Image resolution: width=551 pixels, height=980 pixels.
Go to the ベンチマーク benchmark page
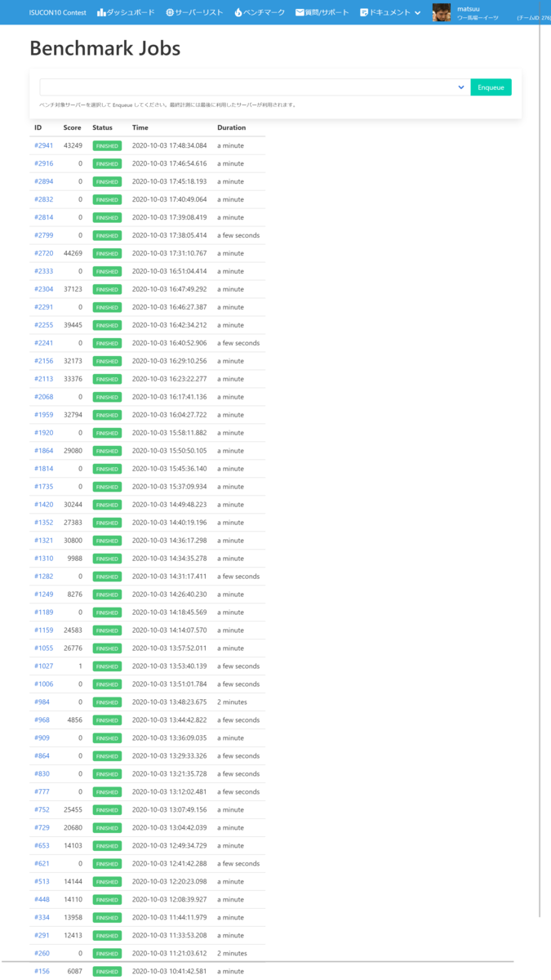[x=259, y=12]
